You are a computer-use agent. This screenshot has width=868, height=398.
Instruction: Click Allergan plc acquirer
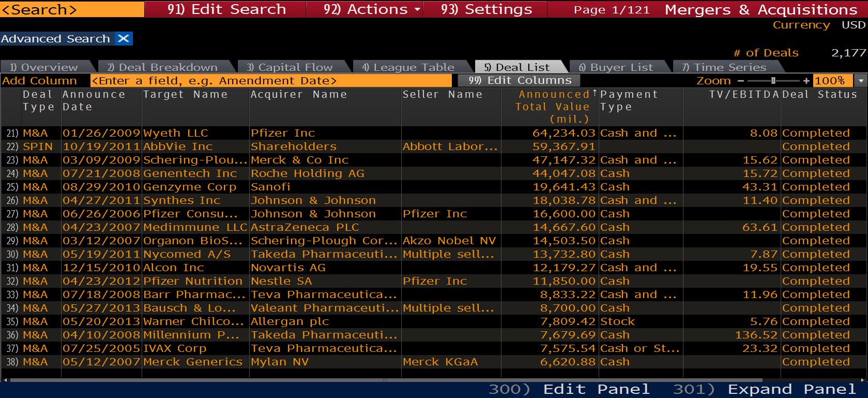(x=290, y=321)
